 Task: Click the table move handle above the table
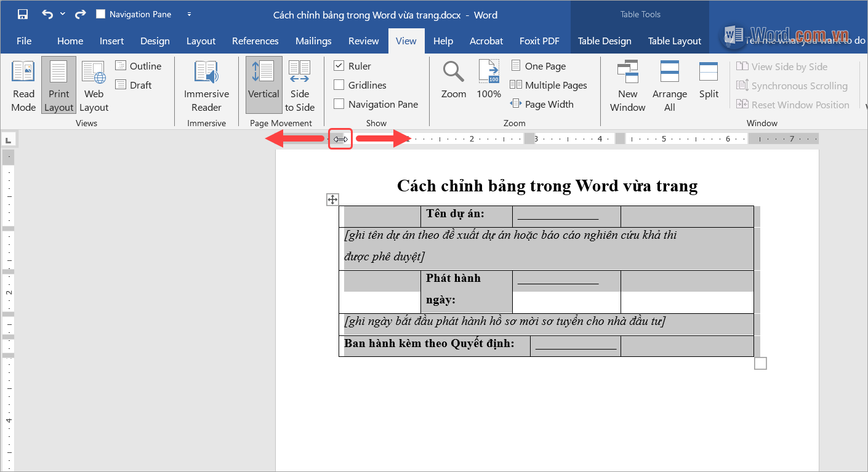pyautogui.click(x=332, y=199)
